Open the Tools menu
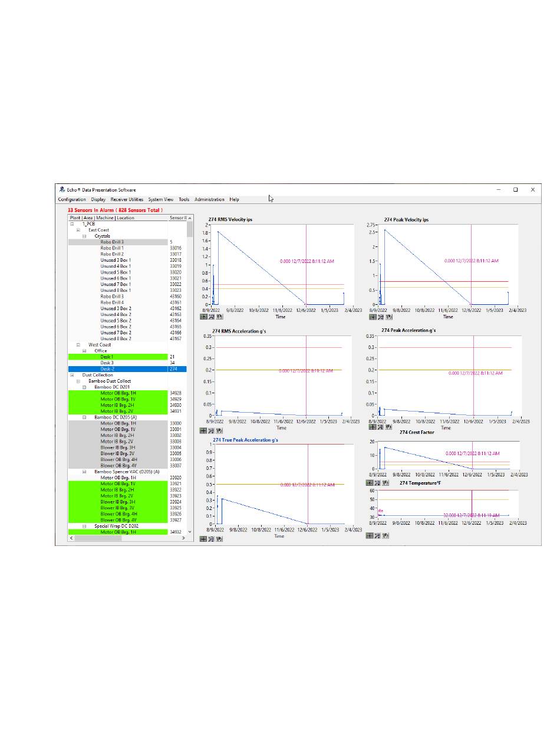Image resolution: width=560 pixels, height=747 pixels. point(184,199)
